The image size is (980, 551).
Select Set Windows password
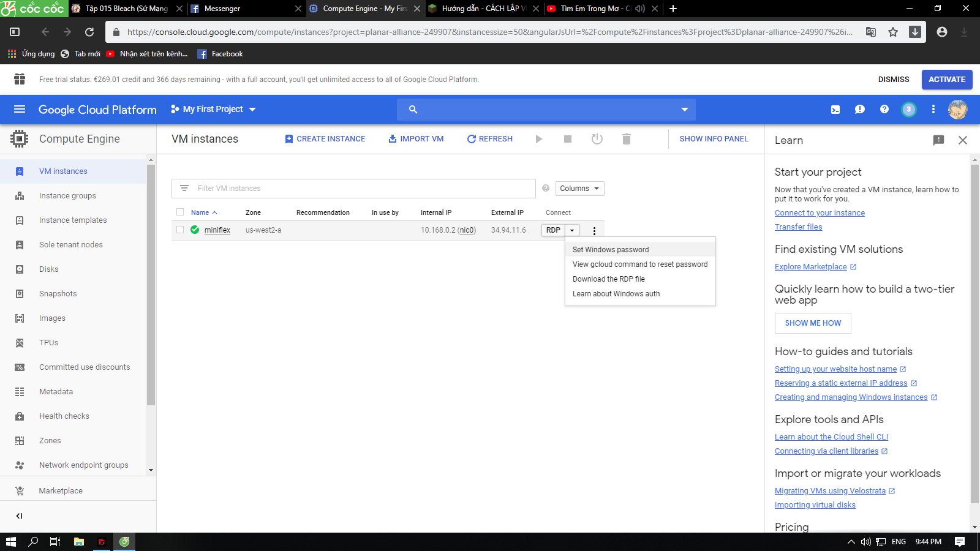(x=640, y=250)
